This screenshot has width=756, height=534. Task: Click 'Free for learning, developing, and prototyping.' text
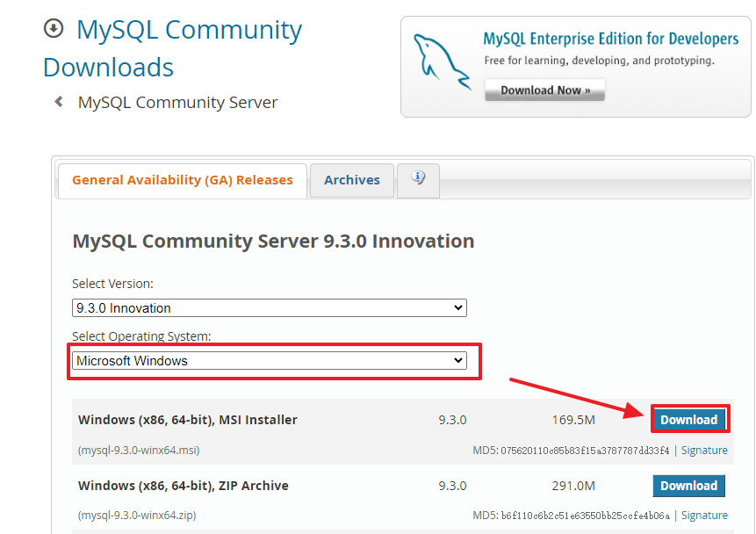pyautogui.click(x=600, y=61)
